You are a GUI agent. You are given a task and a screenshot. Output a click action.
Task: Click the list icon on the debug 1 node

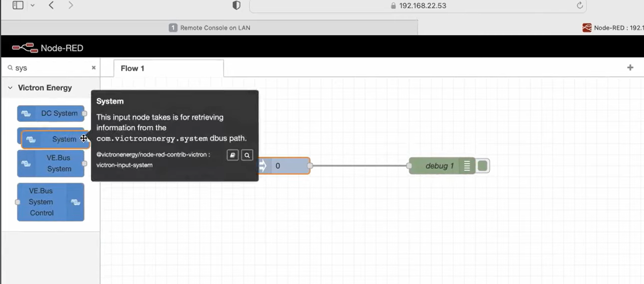point(467,166)
